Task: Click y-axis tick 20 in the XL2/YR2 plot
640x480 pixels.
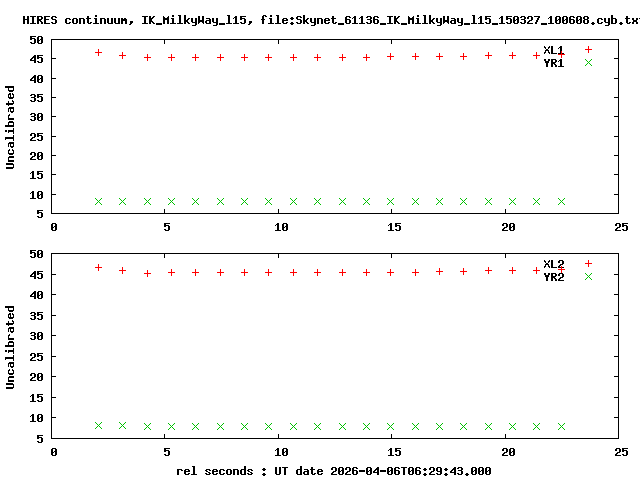Action: [x=36, y=377]
